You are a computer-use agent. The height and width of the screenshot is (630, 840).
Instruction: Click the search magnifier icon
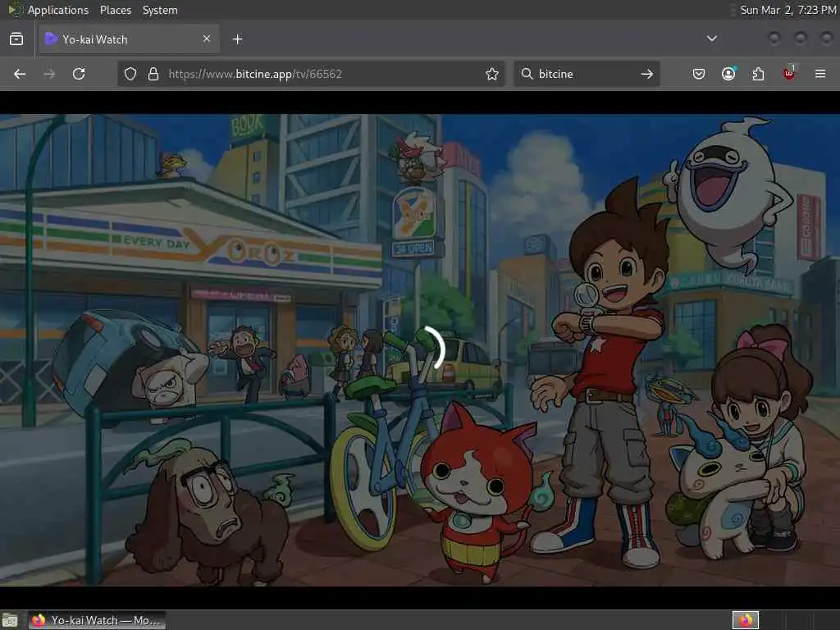click(x=527, y=74)
